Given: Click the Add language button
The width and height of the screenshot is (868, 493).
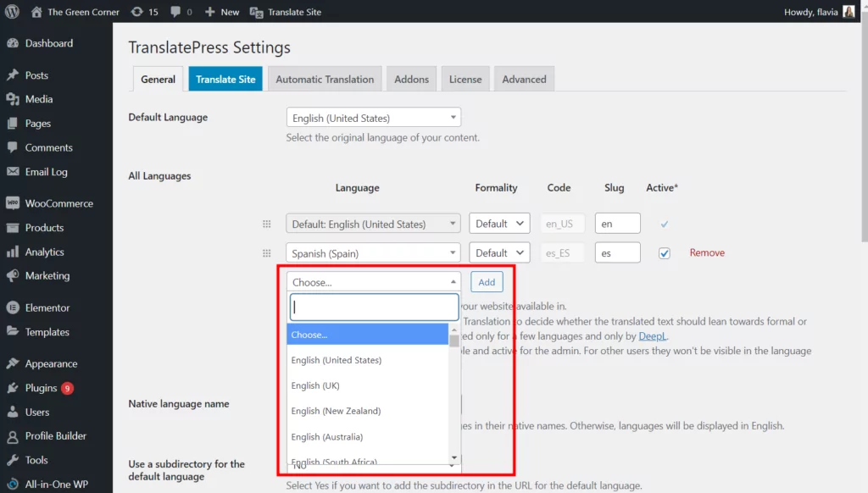Looking at the screenshot, I should coord(487,282).
